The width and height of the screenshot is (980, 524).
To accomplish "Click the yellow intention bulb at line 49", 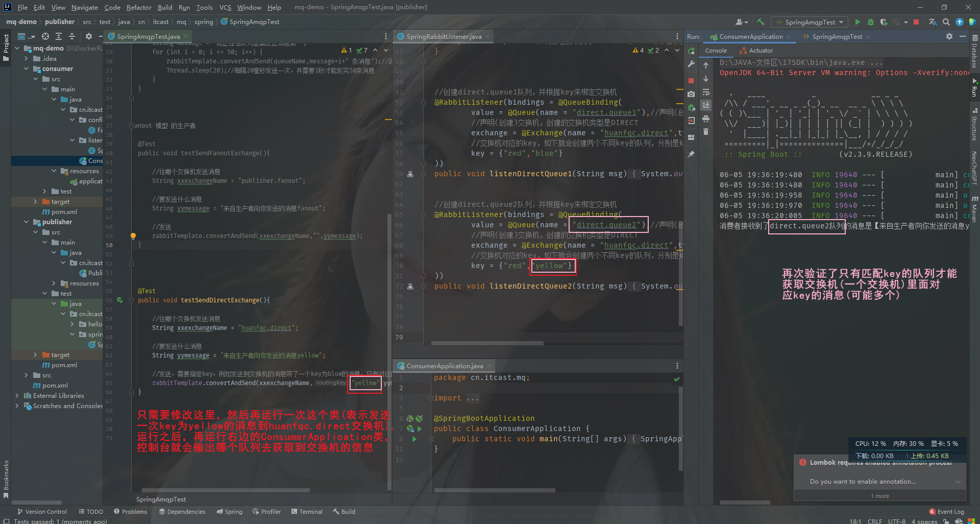I will coord(133,236).
